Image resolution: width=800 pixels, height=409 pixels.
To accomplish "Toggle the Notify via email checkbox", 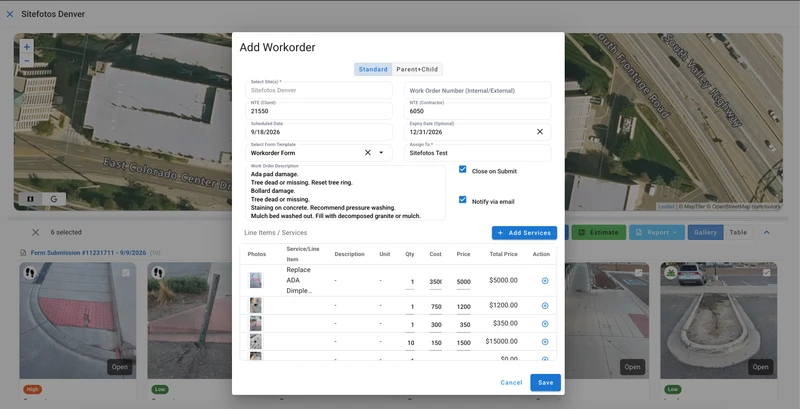I will pos(463,200).
